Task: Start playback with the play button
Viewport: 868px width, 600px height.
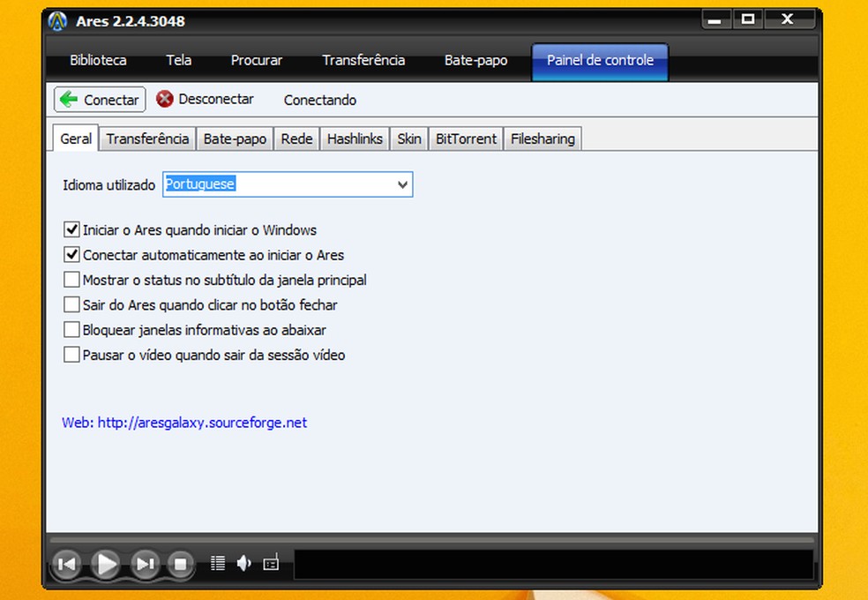Action: click(106, 564)
